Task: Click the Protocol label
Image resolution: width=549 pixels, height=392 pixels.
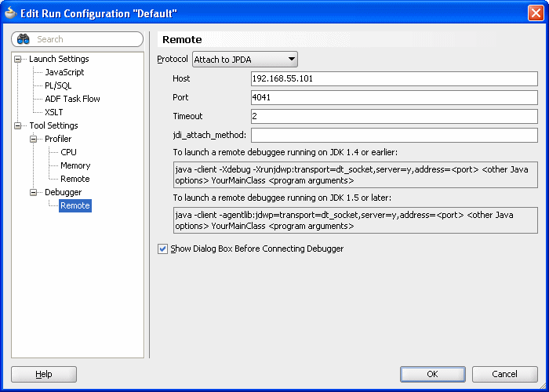Action: coord(173,59)
